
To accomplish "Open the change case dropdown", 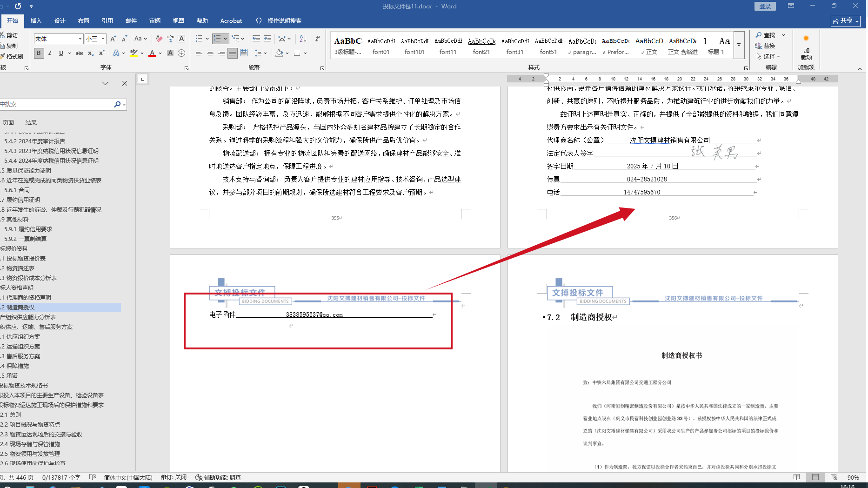I will pyautogui.click(x=140, y=39).
